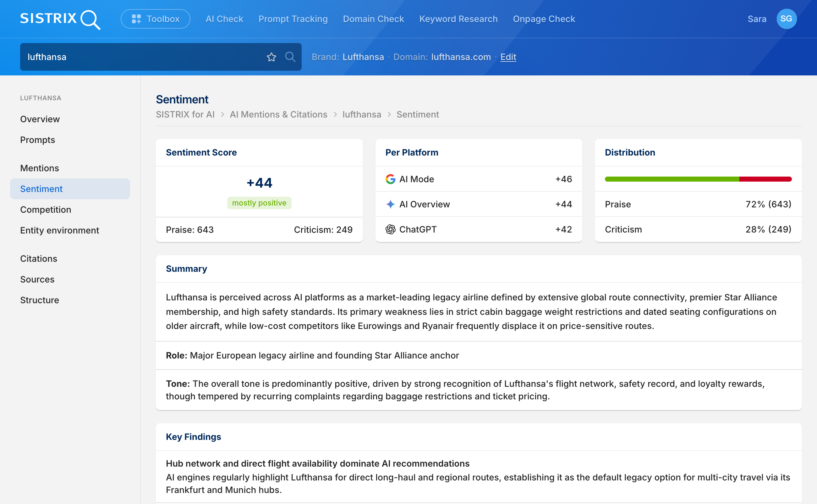The height and width of the screenshot is (504, 817).
Task: Open Entity environment in the sidebar
Action: [x=60, y=230]
